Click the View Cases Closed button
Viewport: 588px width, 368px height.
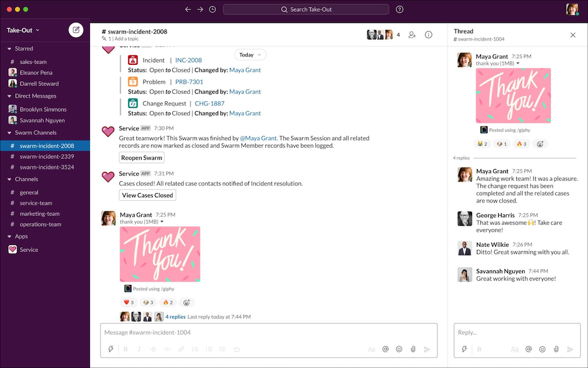pos(148,195)
